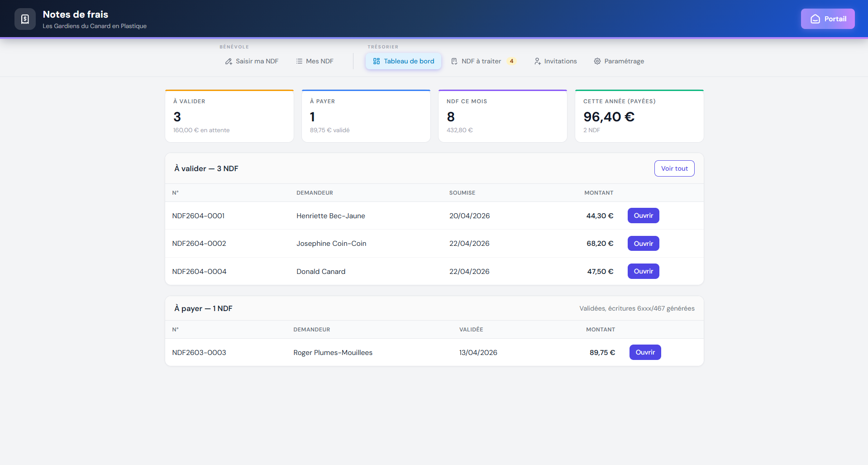Click the house icon in Portail button
868x465 pixels.
(815, 19)
